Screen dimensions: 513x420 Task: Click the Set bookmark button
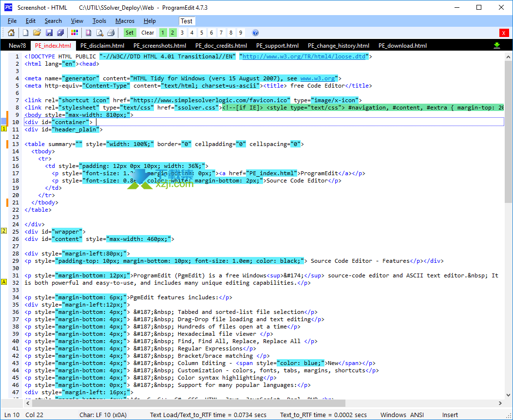click(130, 33)
